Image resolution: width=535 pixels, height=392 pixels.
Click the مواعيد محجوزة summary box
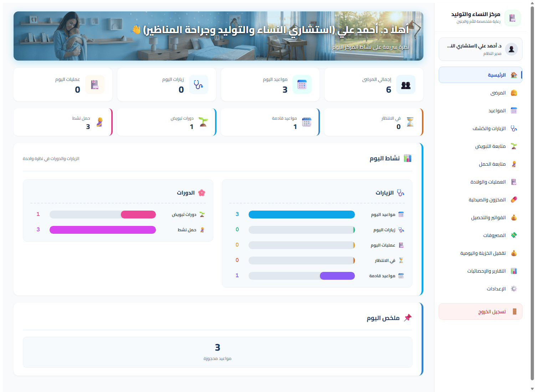pyautogui.click(x=218, y=352)
